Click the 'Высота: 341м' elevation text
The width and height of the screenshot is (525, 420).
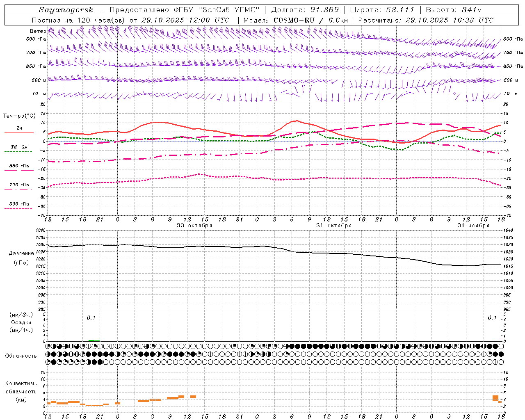point(454,10)
